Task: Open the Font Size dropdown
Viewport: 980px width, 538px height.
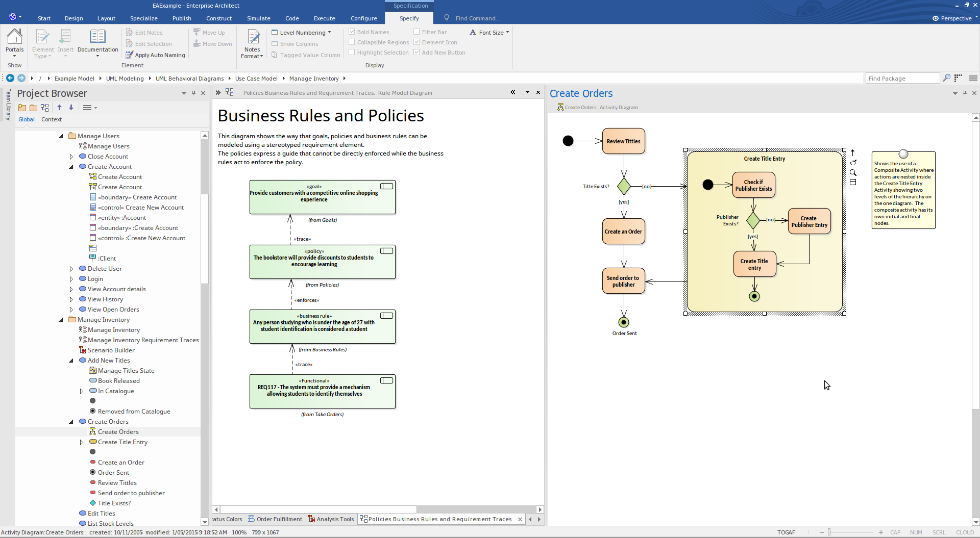Action: point(489,32)
